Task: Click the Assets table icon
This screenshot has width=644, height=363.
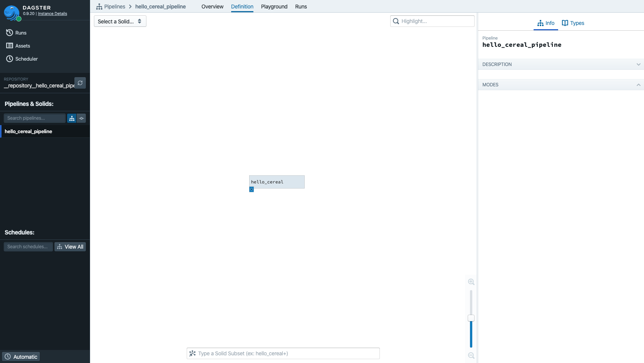Action: click(x=10, y=46)
